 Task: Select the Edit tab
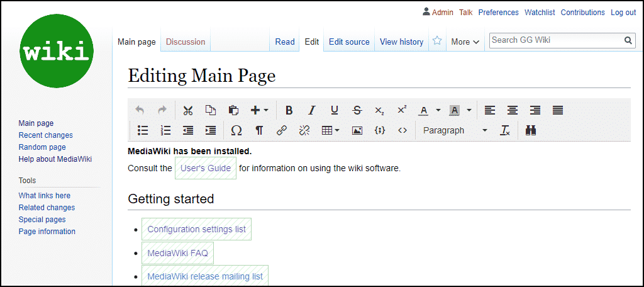(x=312, y=42)
